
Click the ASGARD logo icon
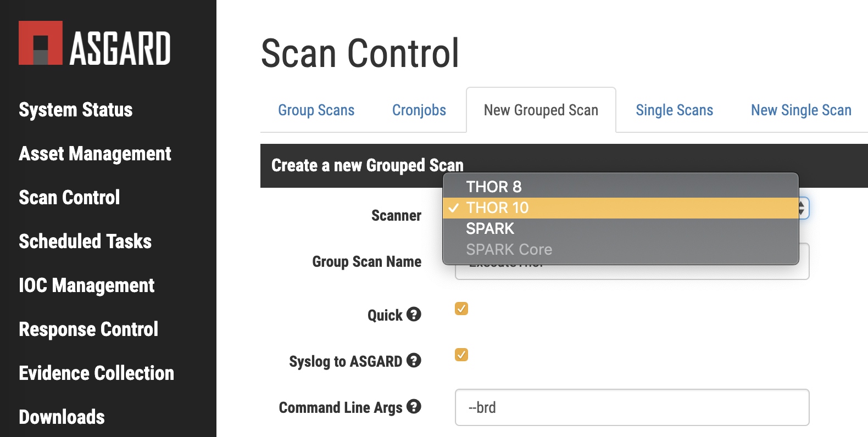(41, 43)
